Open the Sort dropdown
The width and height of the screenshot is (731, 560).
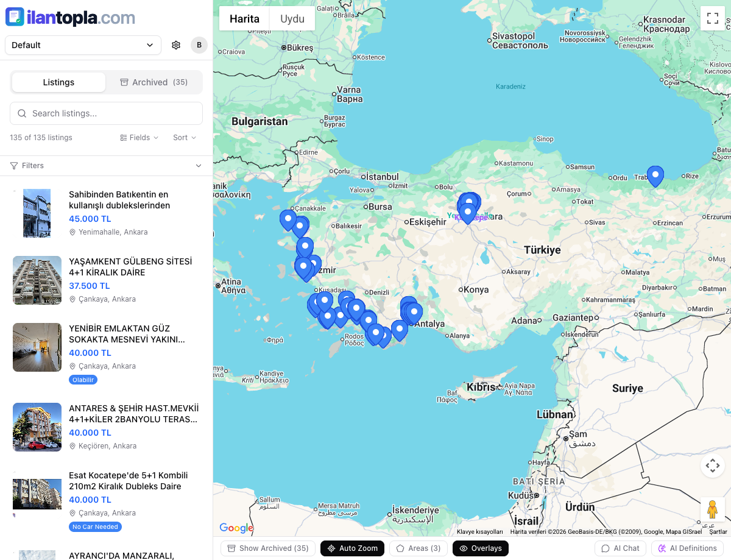point(184,138)
